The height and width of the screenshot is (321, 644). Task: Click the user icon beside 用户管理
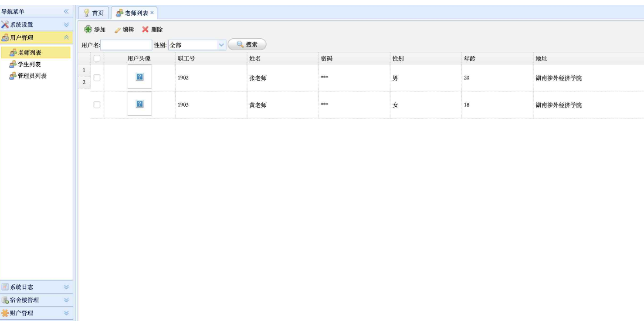click(x=5, y=37)
